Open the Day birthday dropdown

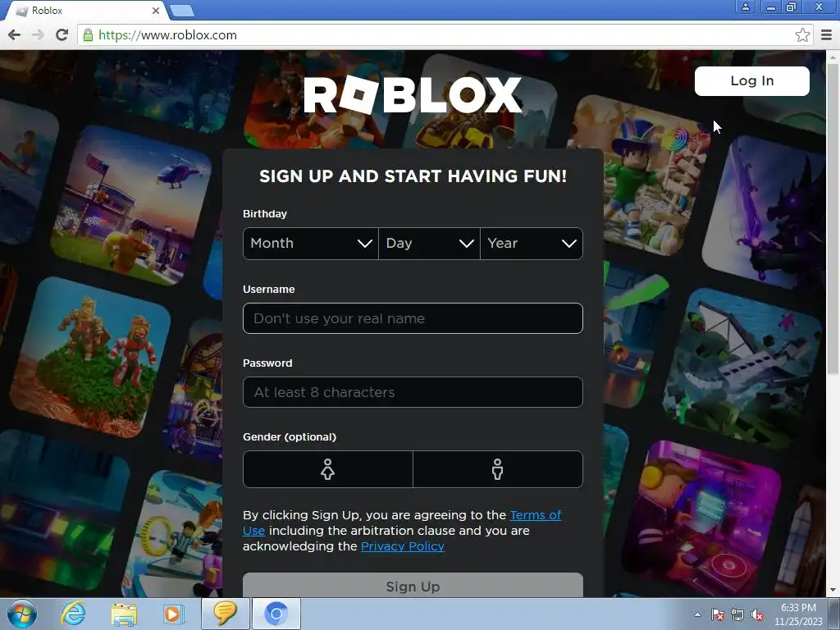[429, 243]
